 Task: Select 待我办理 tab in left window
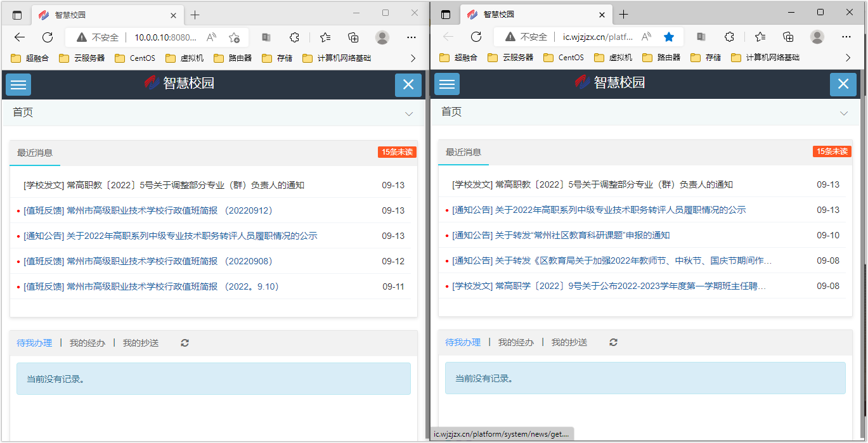34,343
